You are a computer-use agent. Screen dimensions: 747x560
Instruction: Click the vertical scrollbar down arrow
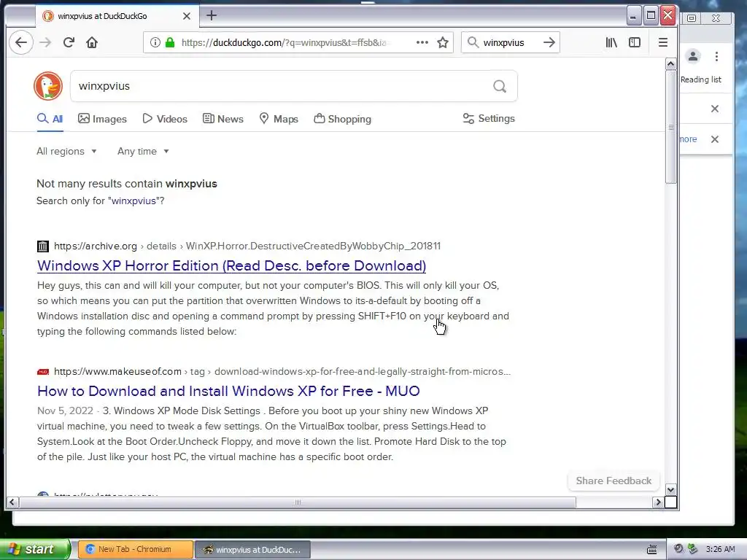pos(671,489)
